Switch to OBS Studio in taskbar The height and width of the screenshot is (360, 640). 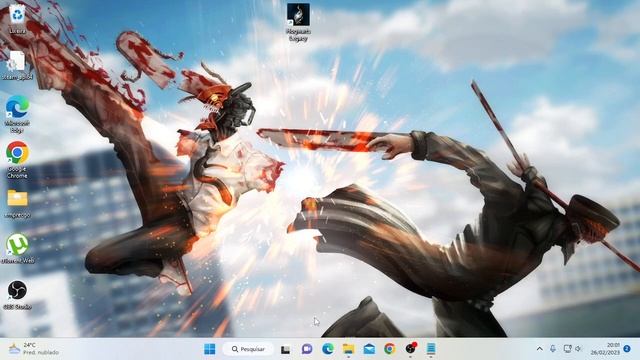411,348
